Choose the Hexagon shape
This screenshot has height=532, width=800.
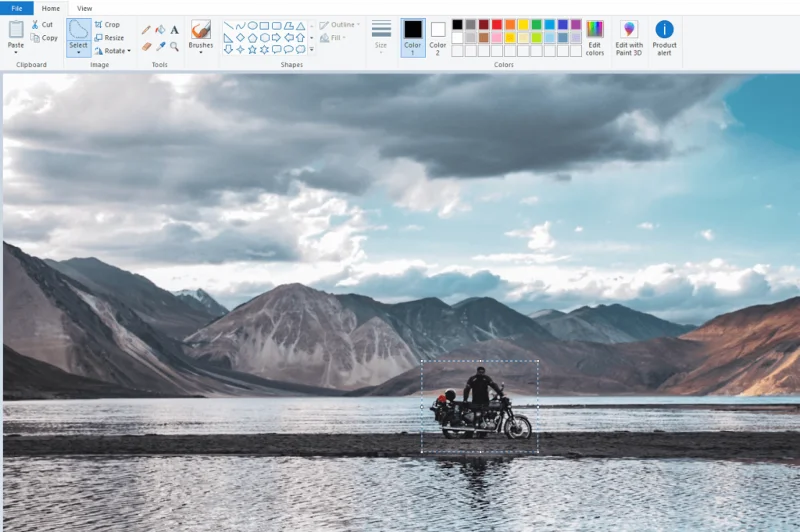[x=264, y=38]
